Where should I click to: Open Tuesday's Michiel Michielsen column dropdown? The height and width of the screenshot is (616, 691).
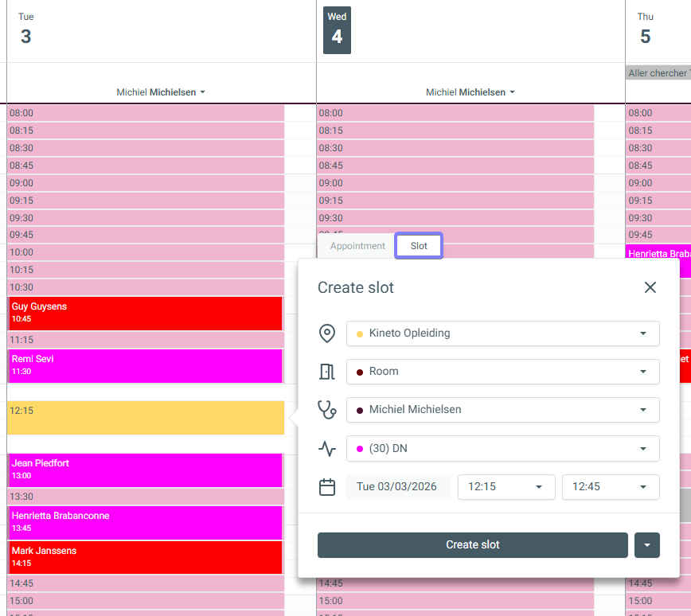(161, 92)
